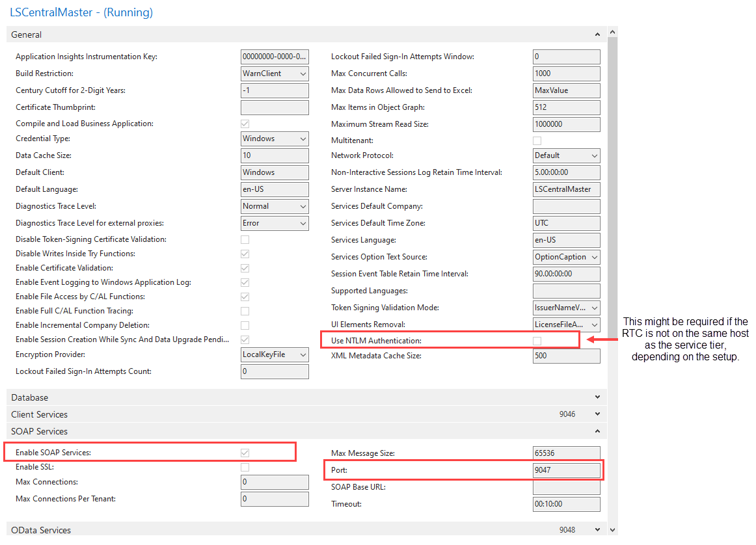This screenshot has height=545, width=756.
Task: Click the SOAP Max Connections field
Action: pos(275,482)
